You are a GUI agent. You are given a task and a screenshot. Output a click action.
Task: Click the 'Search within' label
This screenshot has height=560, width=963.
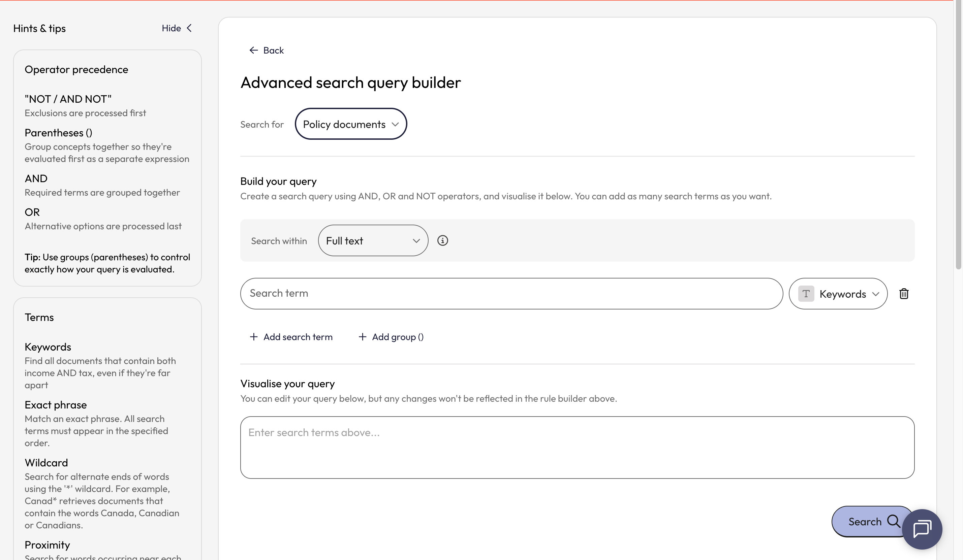(x=279, y=241)
